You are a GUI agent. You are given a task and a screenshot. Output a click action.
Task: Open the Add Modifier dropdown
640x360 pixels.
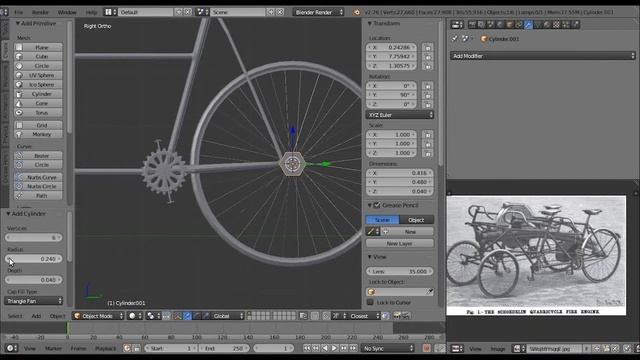coord(543,56)
